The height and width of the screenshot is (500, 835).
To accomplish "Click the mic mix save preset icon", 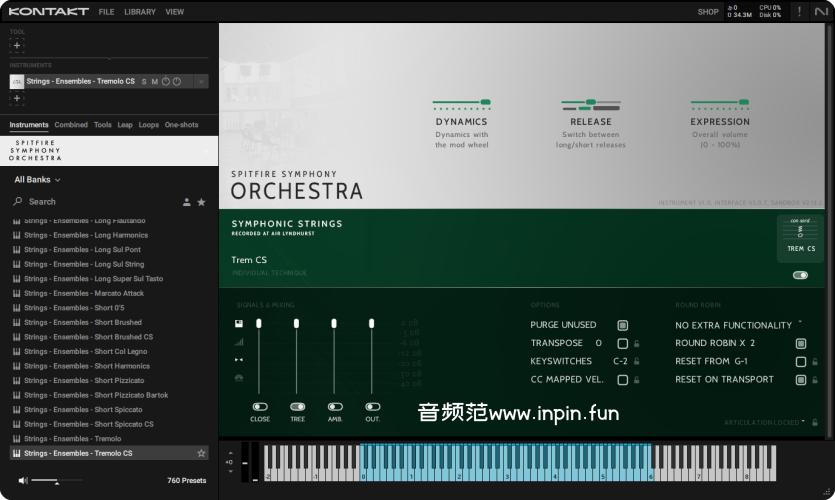I will click(x=239, y=323).
